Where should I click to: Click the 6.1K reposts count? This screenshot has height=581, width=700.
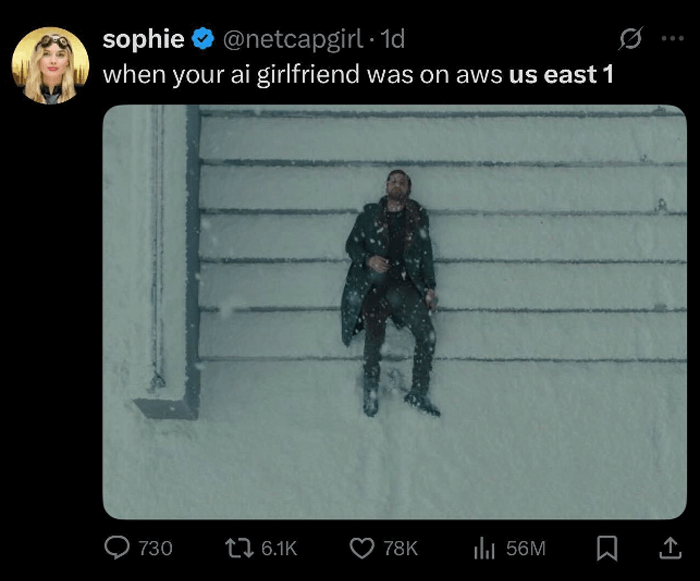[x=279, y=548]
